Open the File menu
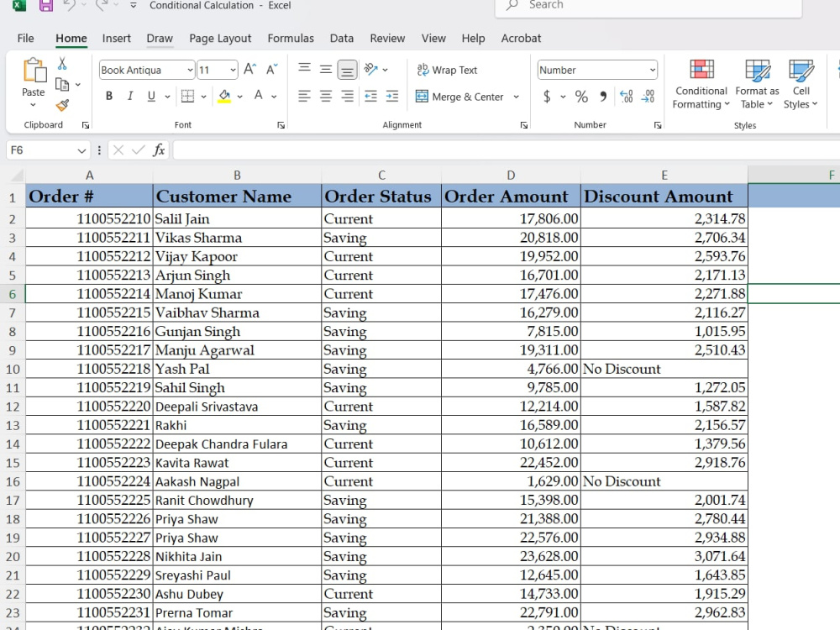Image resolution: width=840 pixels, height=630 pixels. (x=25, y=38)
